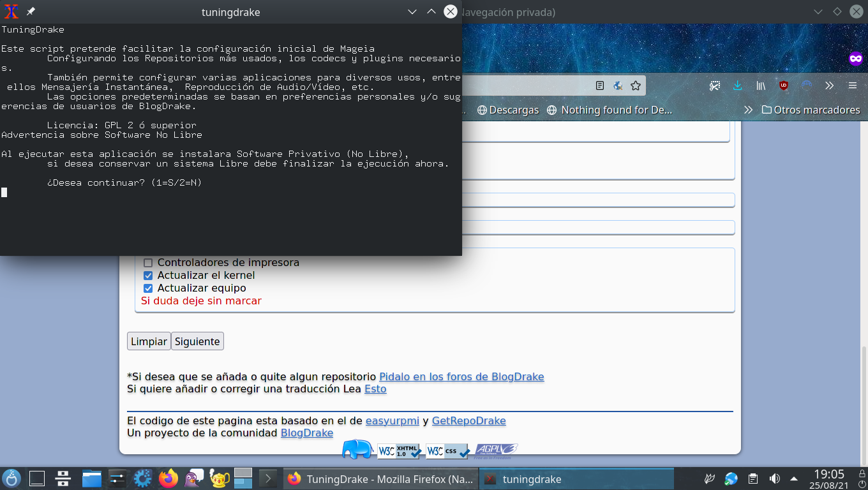Click the W3C CSS validation badge

point(448,451)
